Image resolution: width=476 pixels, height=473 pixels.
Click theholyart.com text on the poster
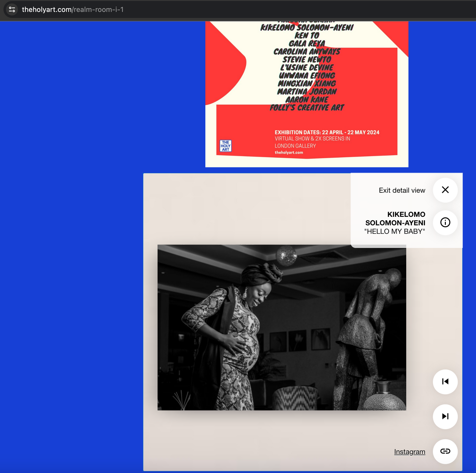[x=289, y=152]
